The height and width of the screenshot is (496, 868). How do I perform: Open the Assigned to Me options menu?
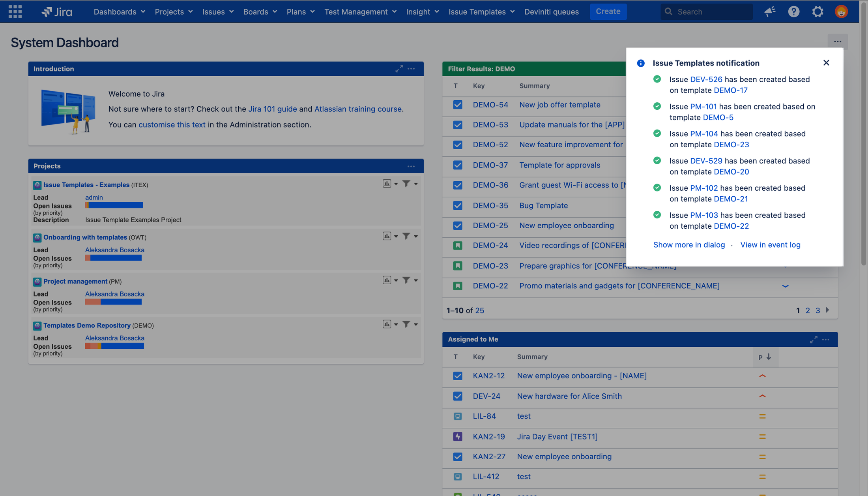tap(825, 340)
